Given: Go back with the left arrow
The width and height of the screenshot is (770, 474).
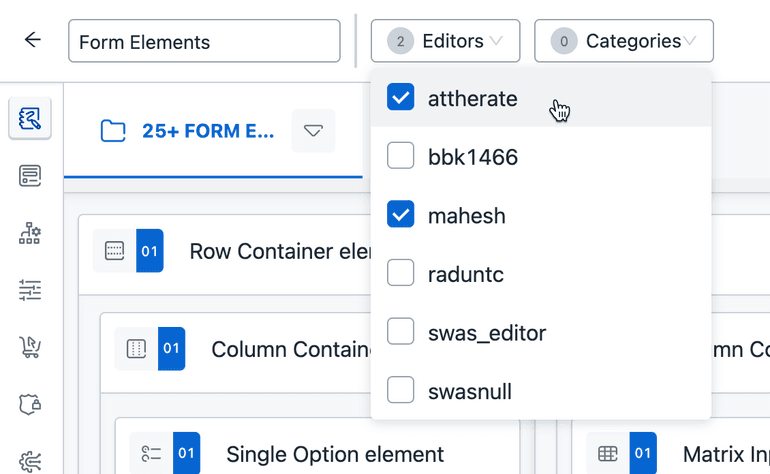Looking at the screenshot, I should point(32,40).
